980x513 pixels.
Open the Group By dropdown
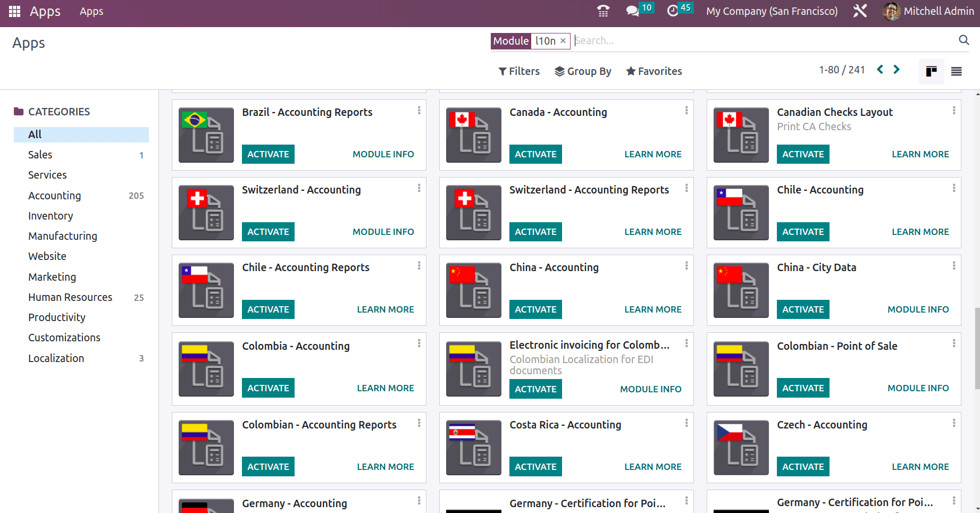[583, 71]
